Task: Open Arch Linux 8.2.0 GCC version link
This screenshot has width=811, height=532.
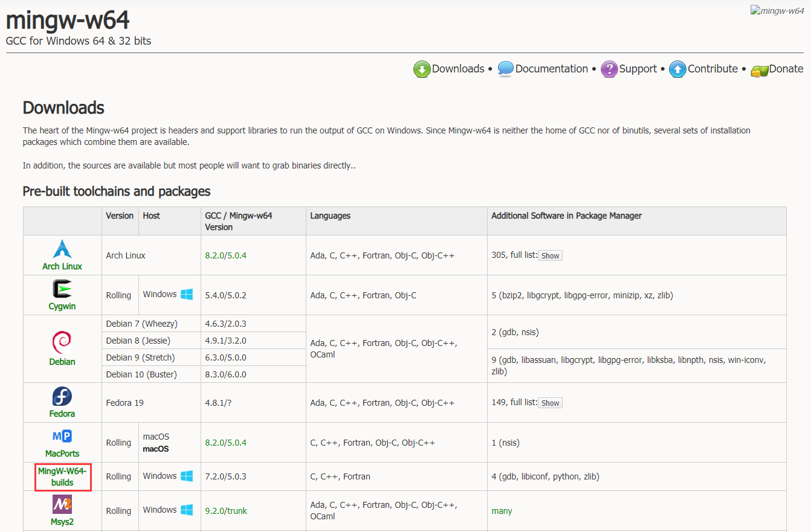Action: tap(214, 255)
